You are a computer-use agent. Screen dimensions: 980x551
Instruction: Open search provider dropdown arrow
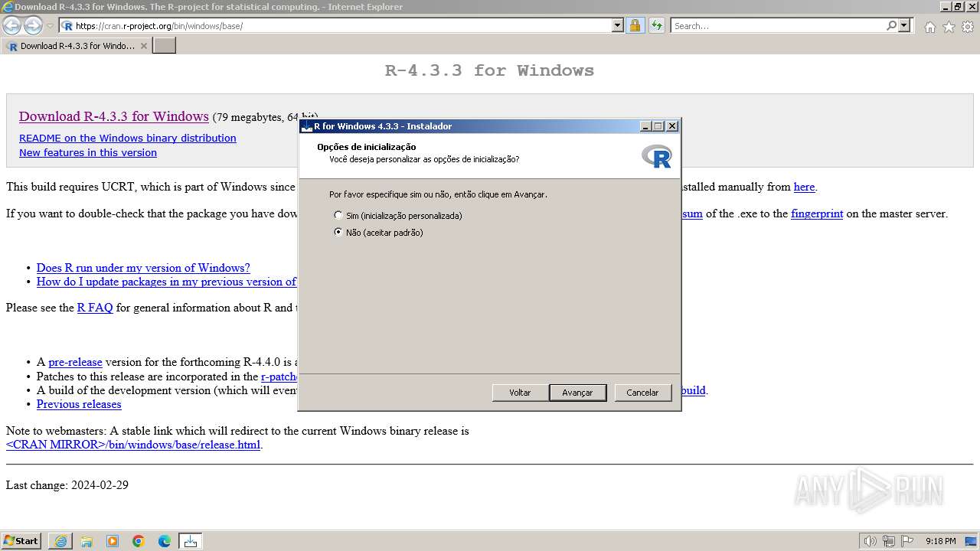tap(904, 26)
